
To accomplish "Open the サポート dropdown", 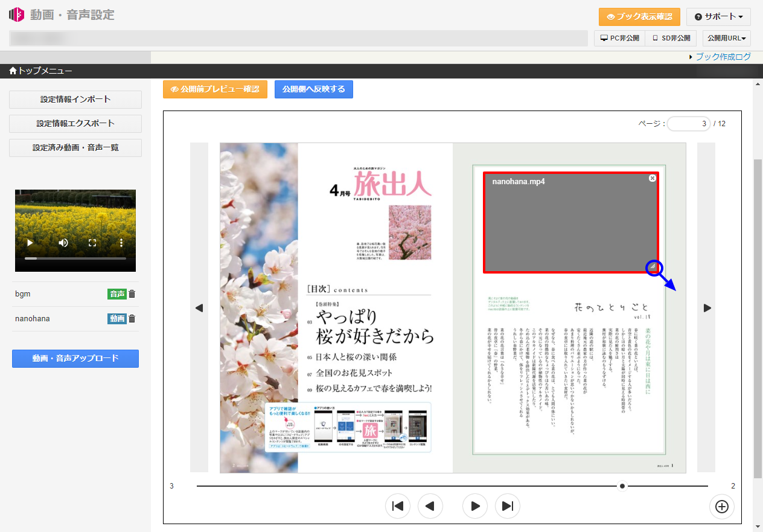I will 718,17.
